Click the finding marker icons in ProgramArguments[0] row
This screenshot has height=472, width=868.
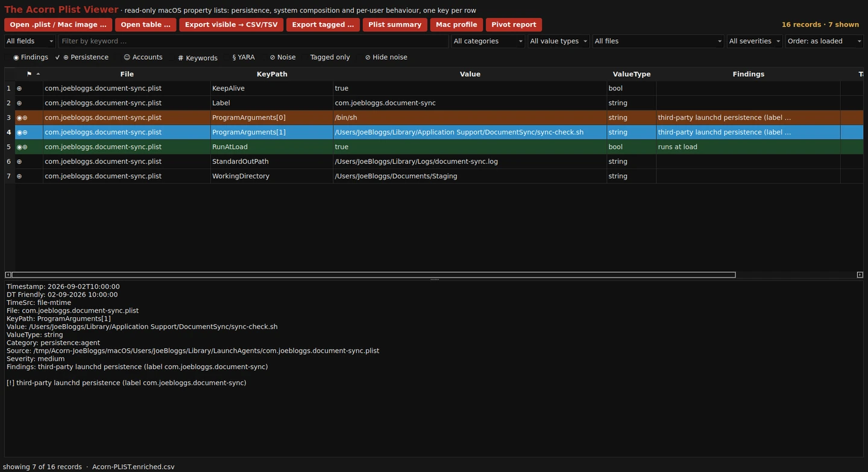tap(22, 118)
